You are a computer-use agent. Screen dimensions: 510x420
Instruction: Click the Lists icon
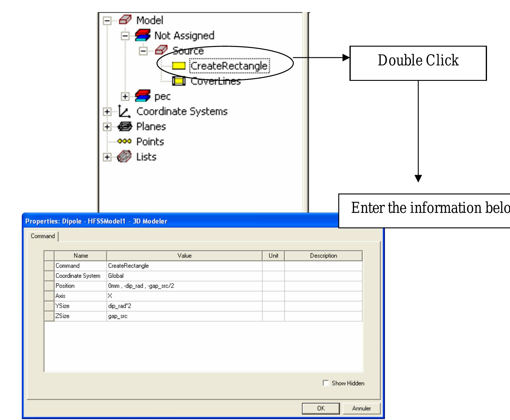(124, 157)
